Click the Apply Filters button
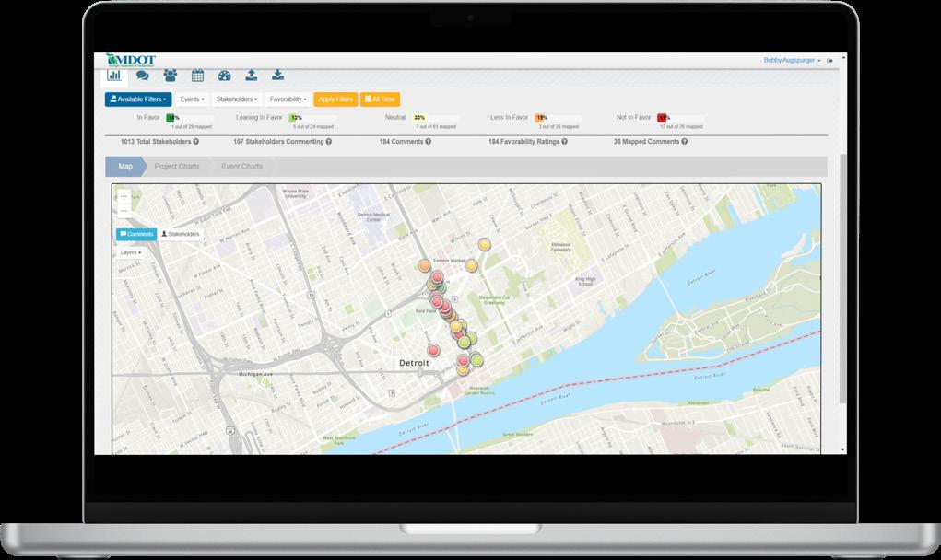This screenshot has height=560, width=941. tap(335, 99)
